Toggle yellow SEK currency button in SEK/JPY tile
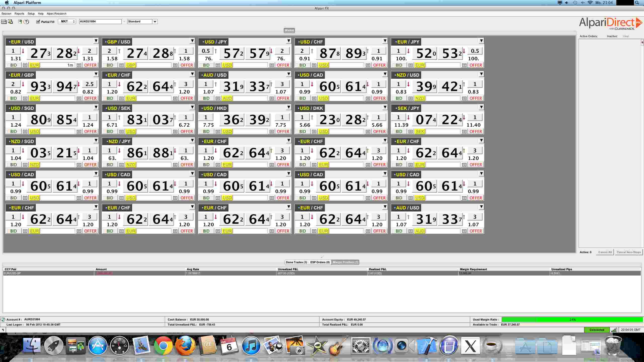This screenshot has height=362, width=644. coord(420,131)
